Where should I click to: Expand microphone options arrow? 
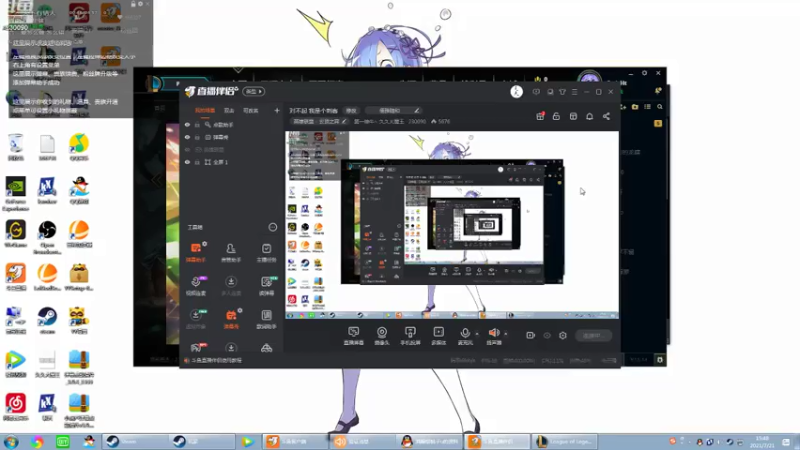tap(477, 334)
